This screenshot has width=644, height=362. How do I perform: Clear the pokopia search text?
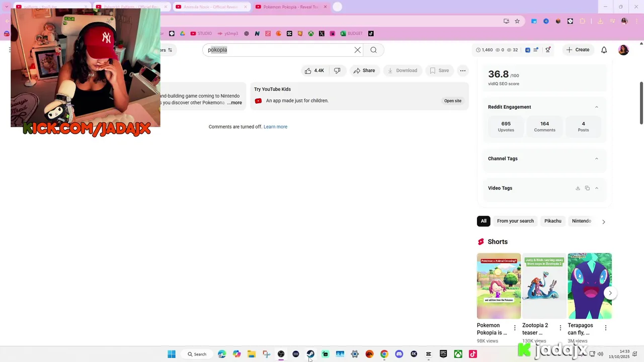pos(357,50)
